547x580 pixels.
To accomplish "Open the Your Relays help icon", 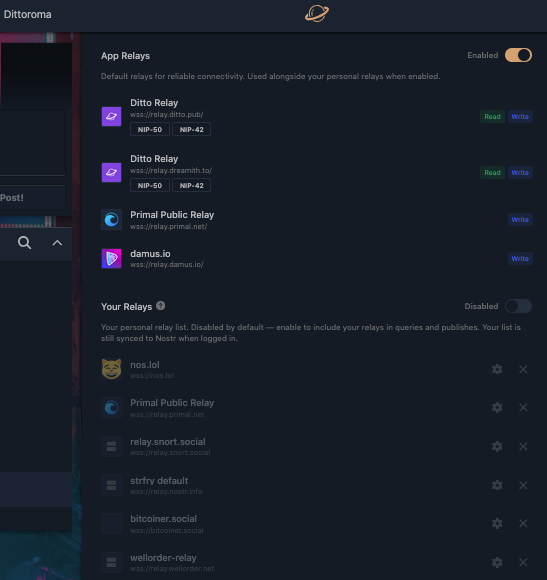I will pos(161,306).
